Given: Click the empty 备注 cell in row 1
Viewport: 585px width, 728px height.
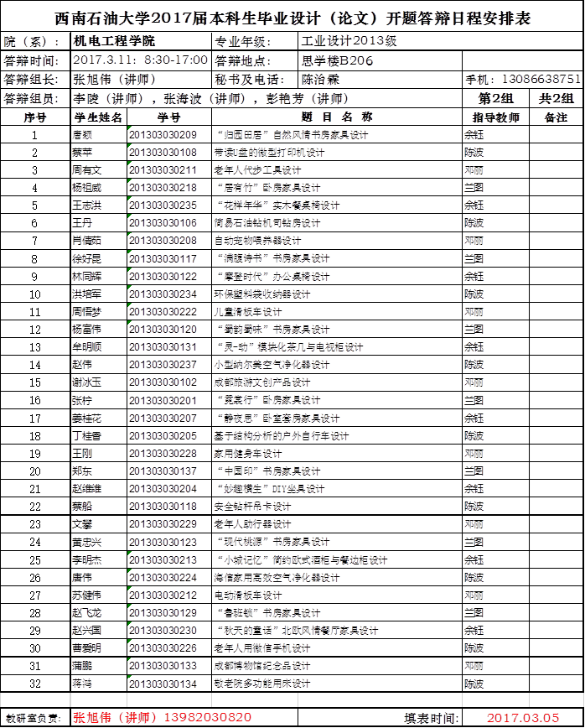Looking at the screenshot, I should [557, 135].
